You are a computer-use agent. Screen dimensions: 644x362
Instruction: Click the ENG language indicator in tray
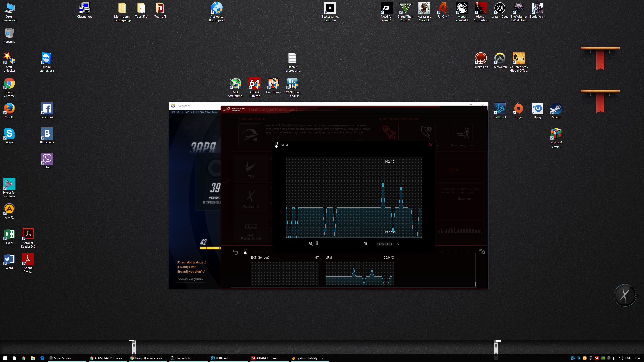(628, 358)
